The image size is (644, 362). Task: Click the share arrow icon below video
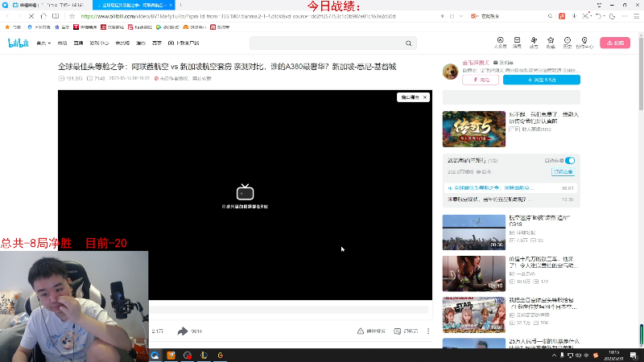click(x=183, y=331)
